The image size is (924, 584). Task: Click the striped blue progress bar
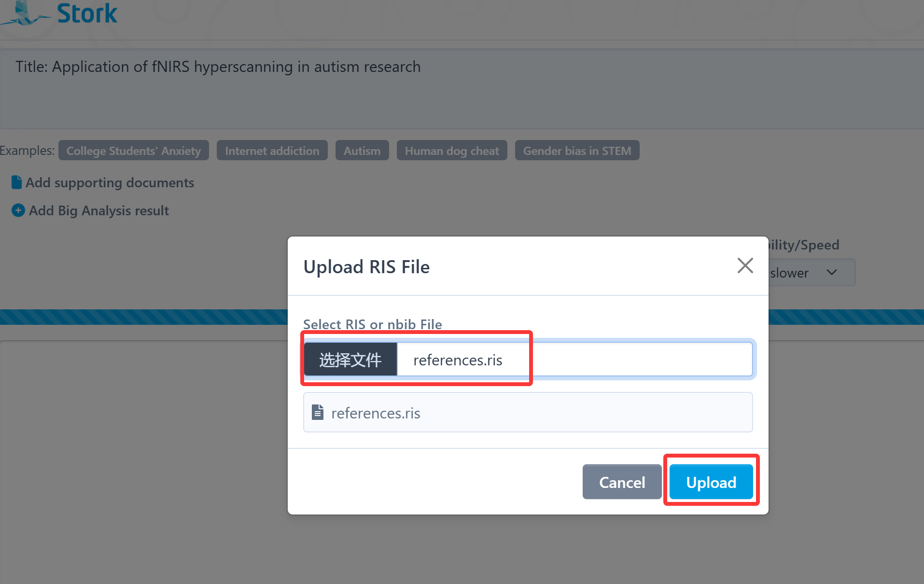coord(145,317)
